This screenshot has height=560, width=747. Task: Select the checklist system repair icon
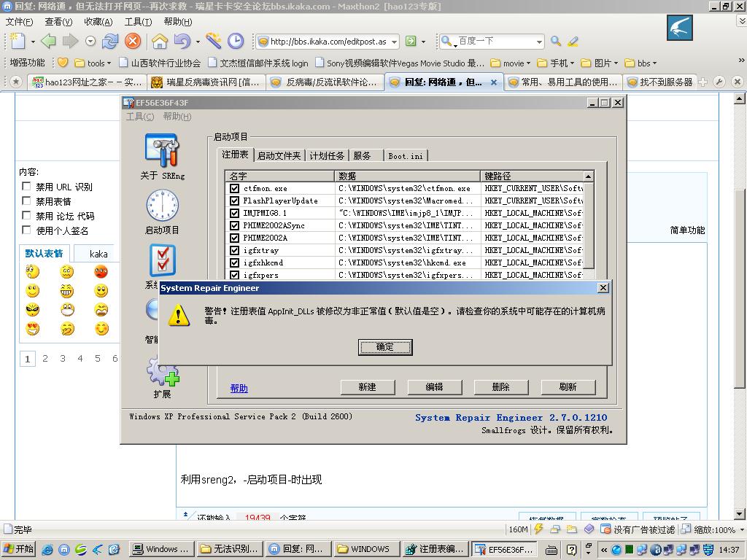coord(163,260)
